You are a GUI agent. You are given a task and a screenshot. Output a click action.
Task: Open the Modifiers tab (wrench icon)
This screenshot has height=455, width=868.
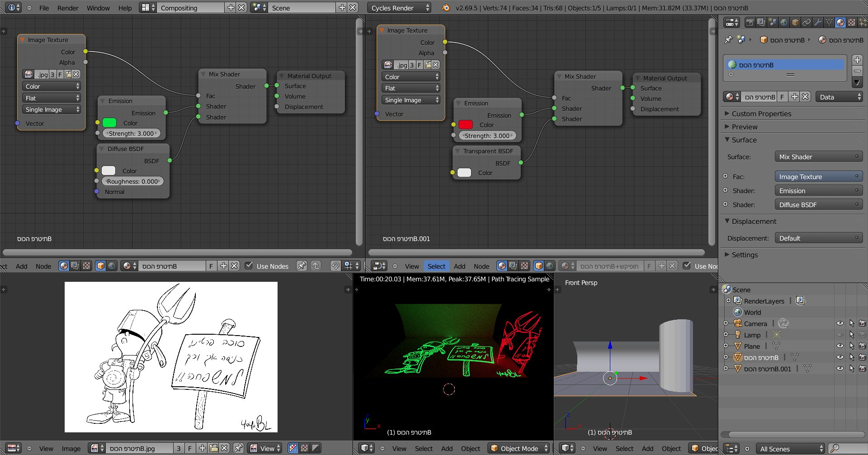pyautogui.click(x=818, y=22)
